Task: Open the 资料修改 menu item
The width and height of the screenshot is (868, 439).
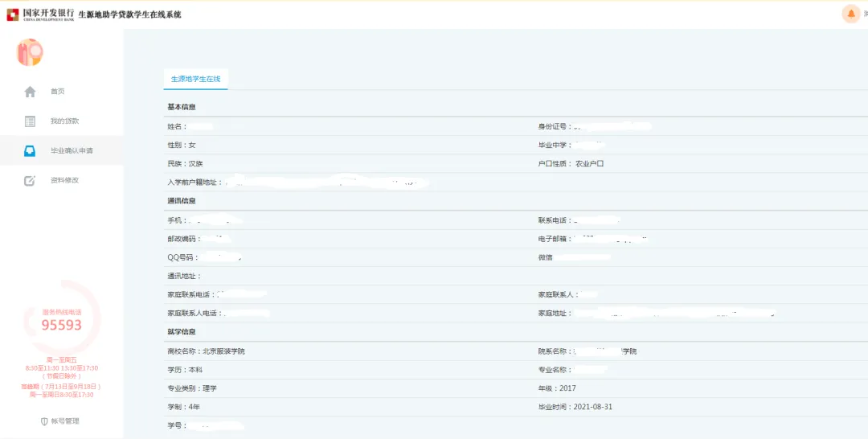Action: (x=64, y=180)
